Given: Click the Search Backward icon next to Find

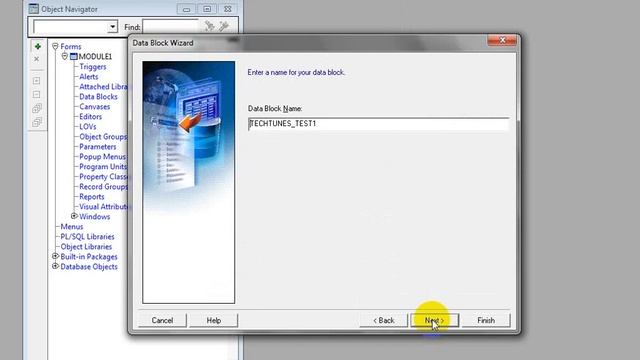Looking at the screenshot, I should 224,27.
